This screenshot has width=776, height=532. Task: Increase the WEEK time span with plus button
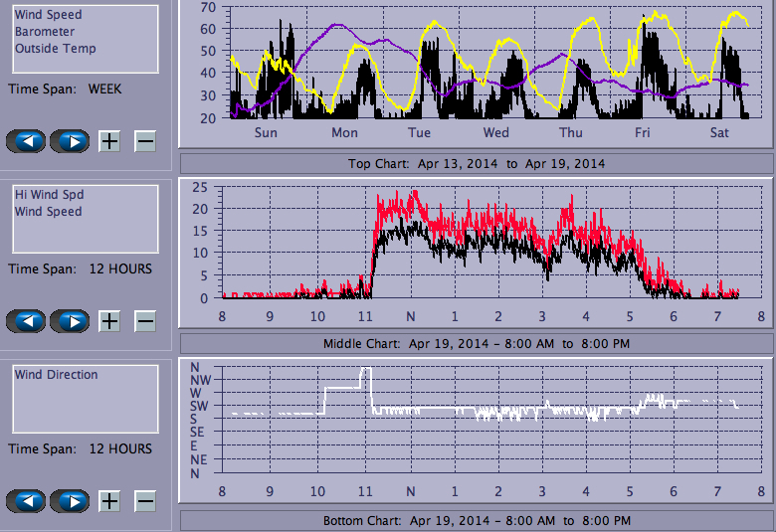(109, 141)
